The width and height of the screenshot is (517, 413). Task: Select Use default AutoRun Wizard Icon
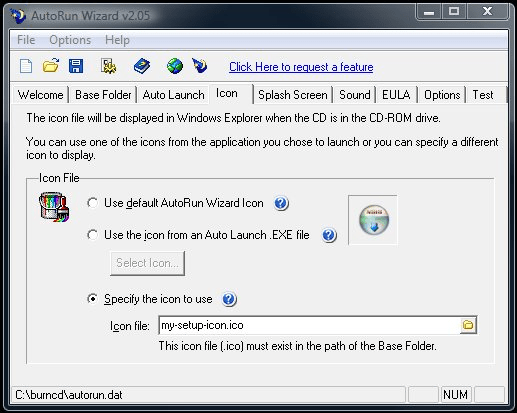coord(175,203)
